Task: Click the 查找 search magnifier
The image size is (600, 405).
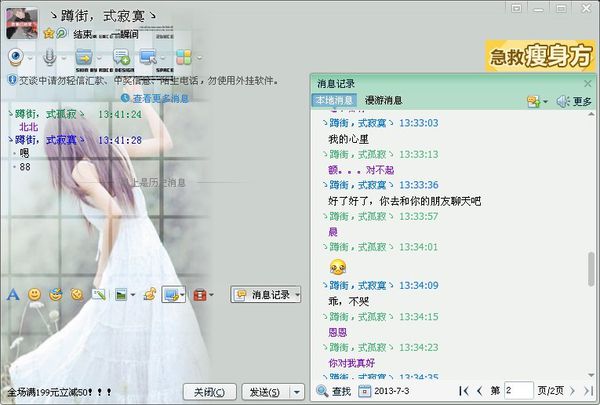Action: point(322,391)
